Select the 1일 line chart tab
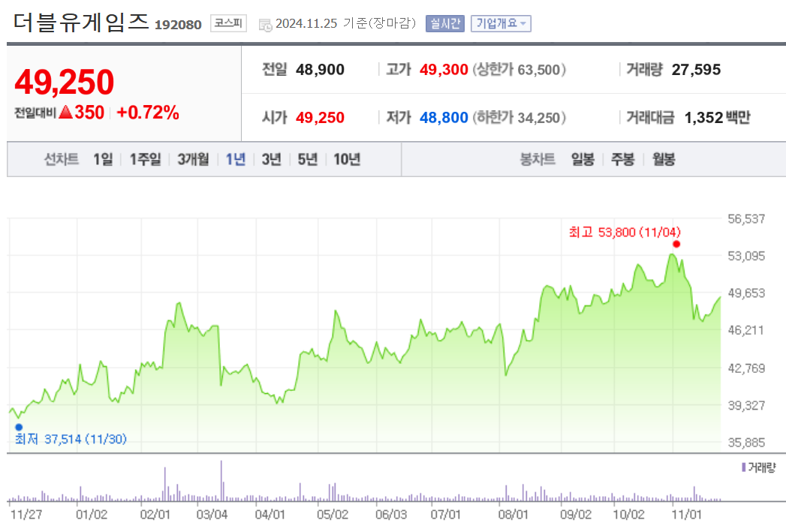Viewport: 786px width, 532px height. (x=103, y=159)
